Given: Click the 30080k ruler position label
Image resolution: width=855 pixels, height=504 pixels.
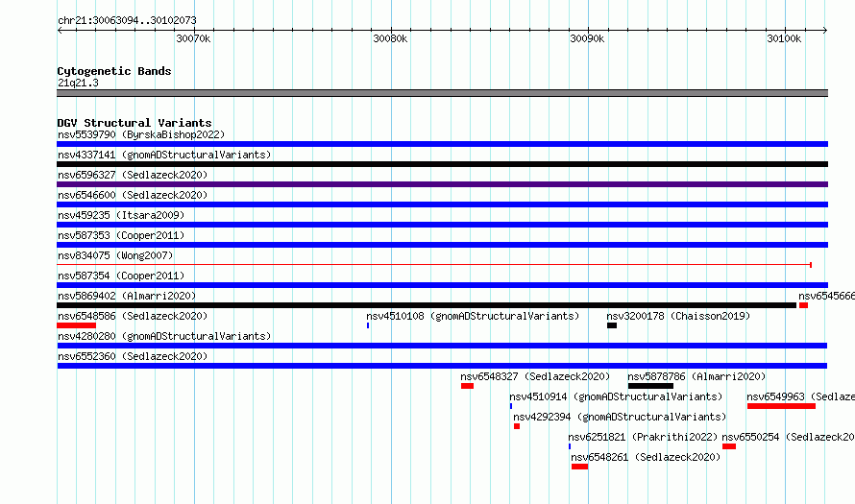Looking at the screenshot, I should click(x=390, y=38).
